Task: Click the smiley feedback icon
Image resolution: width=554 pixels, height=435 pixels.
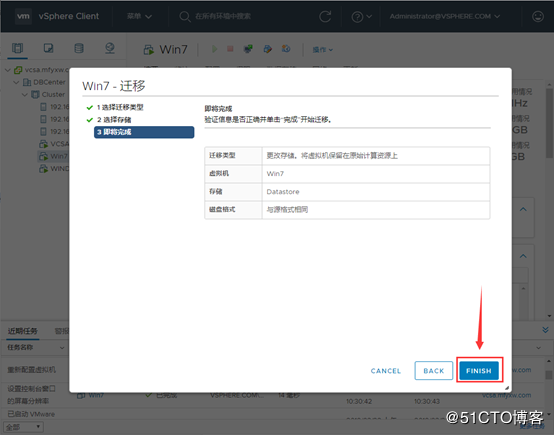Action: (x=538, y=16)
